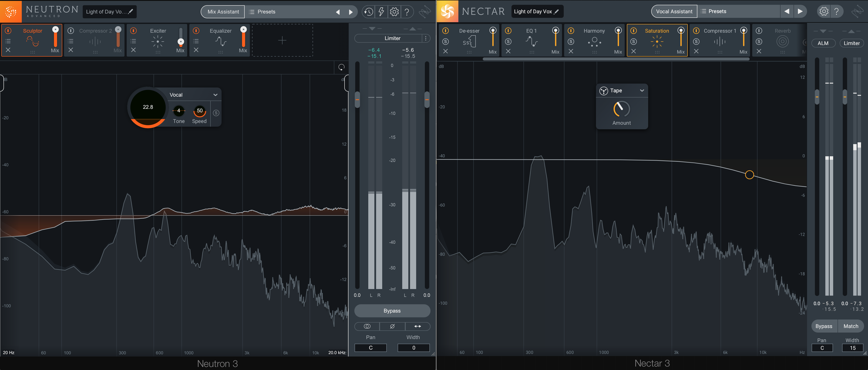
Task: Toggle Nectar De-esser power
Action: [x=446, y=31]
